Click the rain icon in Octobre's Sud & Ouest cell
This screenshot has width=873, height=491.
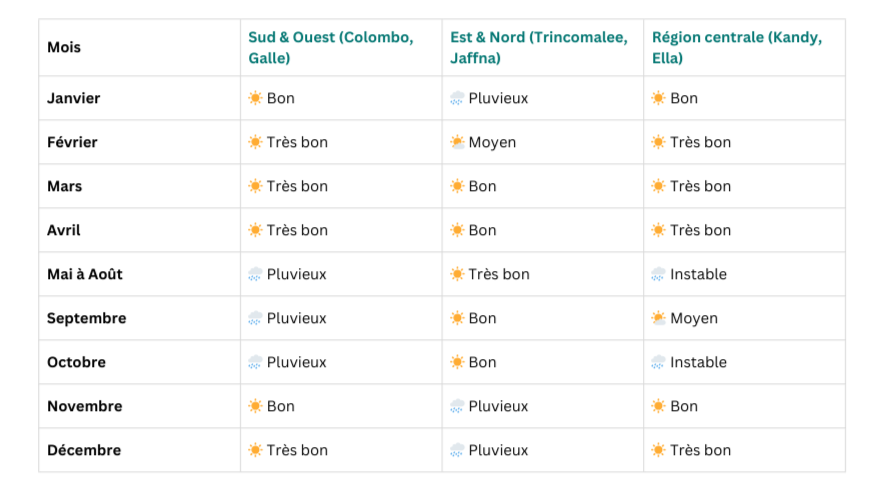coord(255,362)
